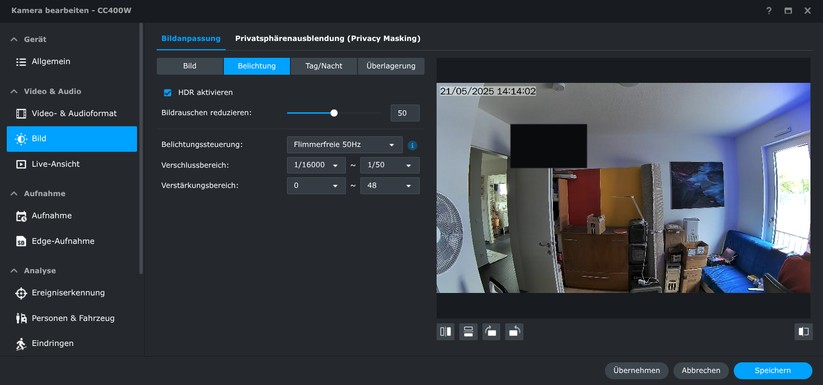
Task: Click the film icon beside Video- & Audioformat
Action: tap(21, 113)
